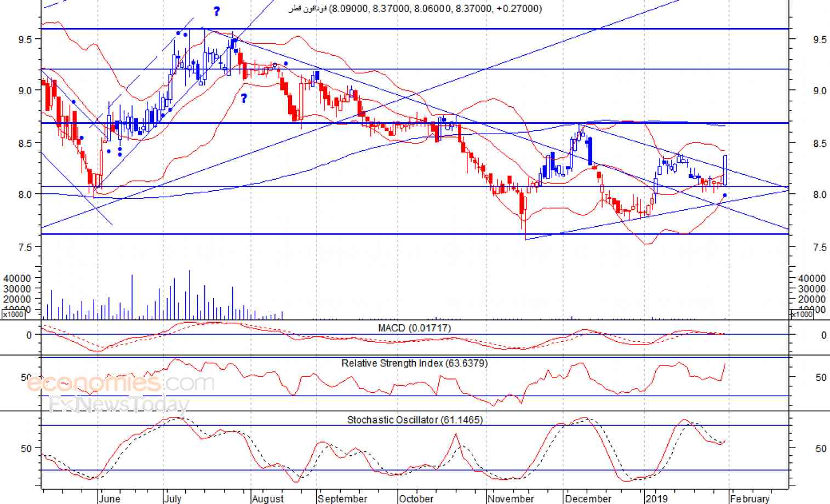Screen dimensions: 830x504
Task: Click the x1000 volume multiplier box on the left
Action: pyautogui.click(x=13, y=314)
